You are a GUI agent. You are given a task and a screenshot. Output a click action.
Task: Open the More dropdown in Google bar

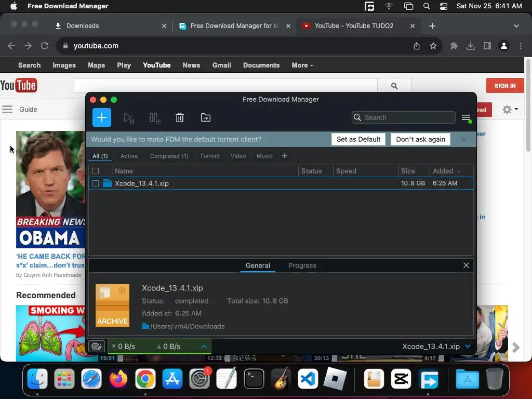(x=302, y=65)
